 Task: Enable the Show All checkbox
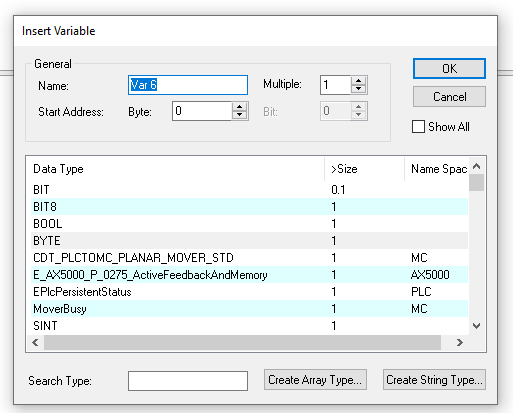coord(418,127)
